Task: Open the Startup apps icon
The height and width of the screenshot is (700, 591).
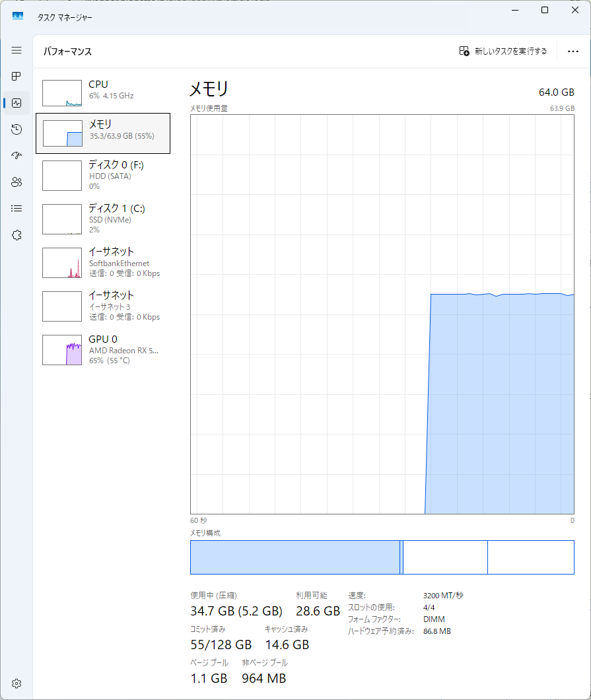Action: 17,156
